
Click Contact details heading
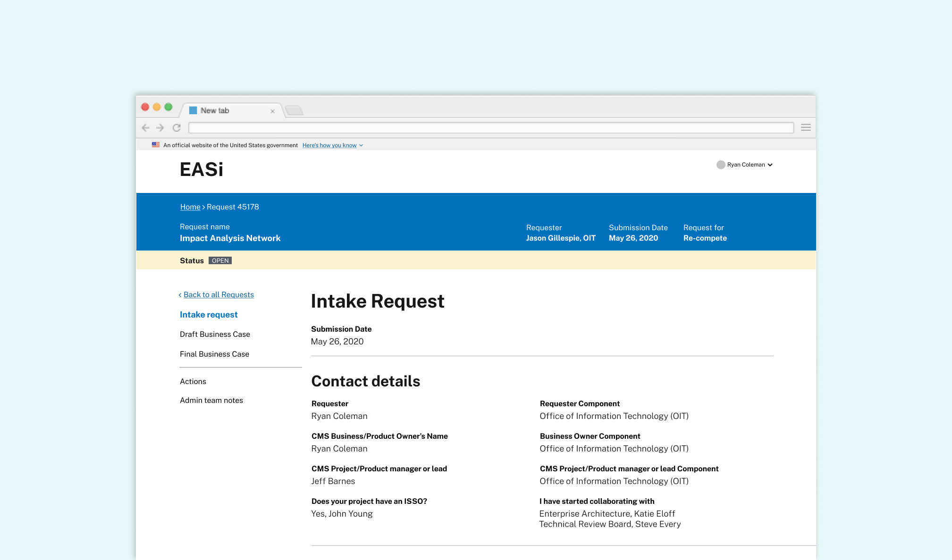365,381
